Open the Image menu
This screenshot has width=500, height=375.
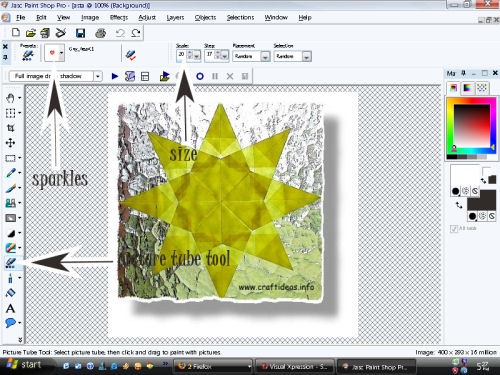(x=90, y=17)
